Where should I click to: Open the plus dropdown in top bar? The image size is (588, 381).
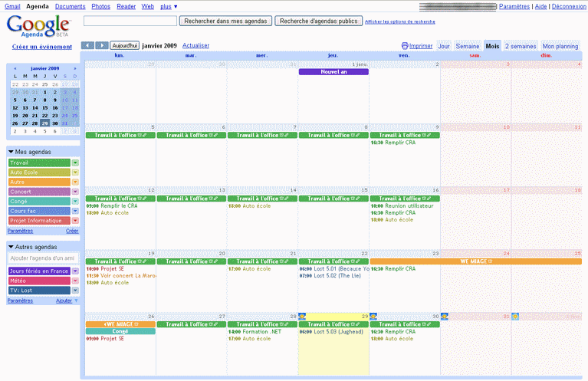(x=169, y=6)
